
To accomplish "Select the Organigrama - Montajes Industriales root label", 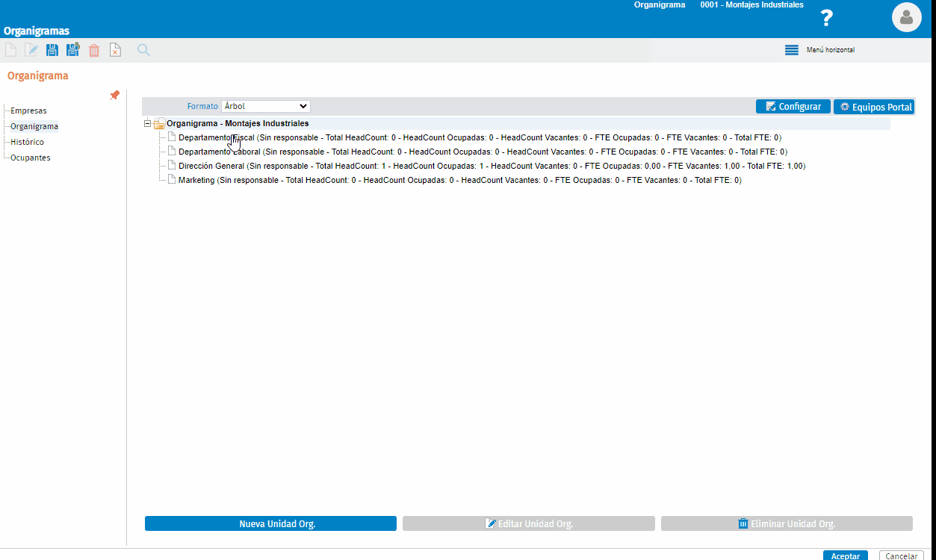I will pyautogui.click(x=238, y=123).
